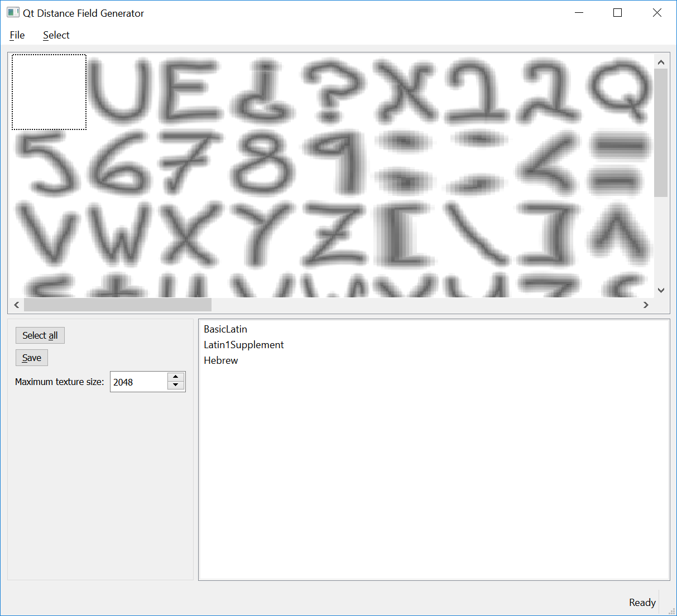
Task: Click the vertical scrollbar down arrow
Action: 661,290
